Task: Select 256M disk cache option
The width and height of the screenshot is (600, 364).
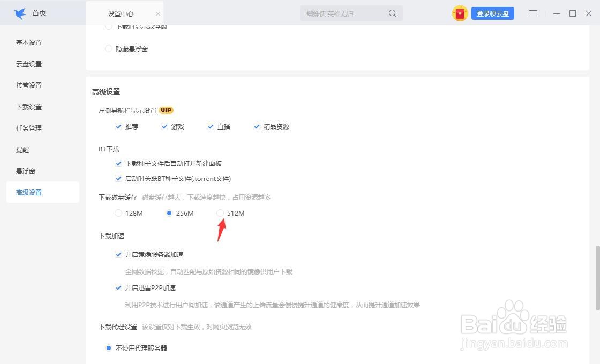Action: 169,213
